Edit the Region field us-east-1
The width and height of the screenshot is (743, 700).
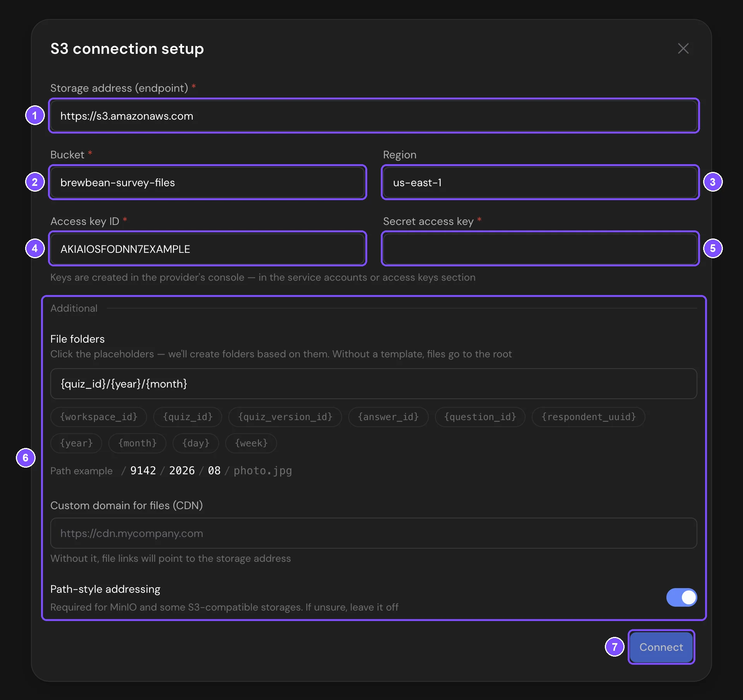tap(540, 182)
